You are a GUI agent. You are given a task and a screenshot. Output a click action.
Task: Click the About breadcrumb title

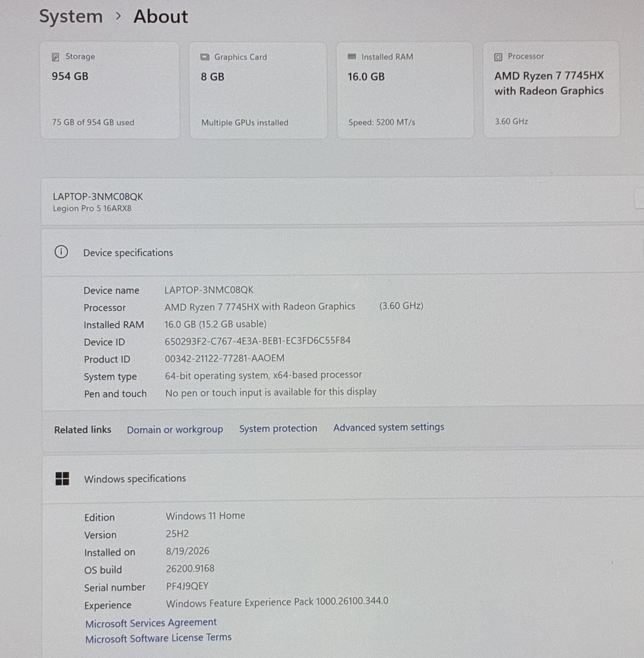click(161, 16)
